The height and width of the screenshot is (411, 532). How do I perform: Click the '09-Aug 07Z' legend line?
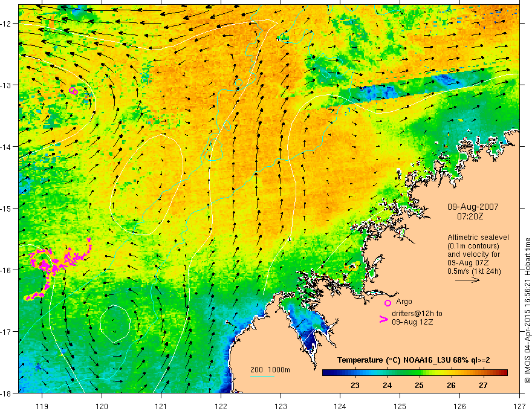[467, 263]
